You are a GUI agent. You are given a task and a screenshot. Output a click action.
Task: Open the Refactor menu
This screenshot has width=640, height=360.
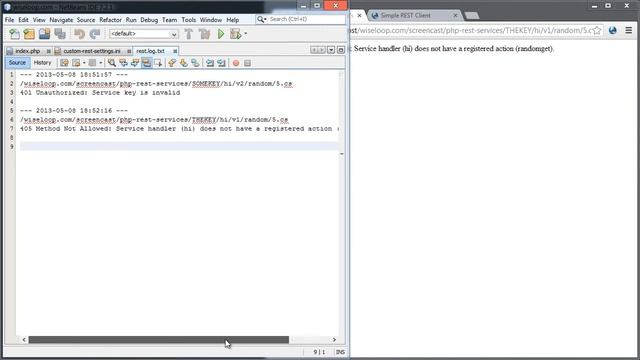point(110,20)
